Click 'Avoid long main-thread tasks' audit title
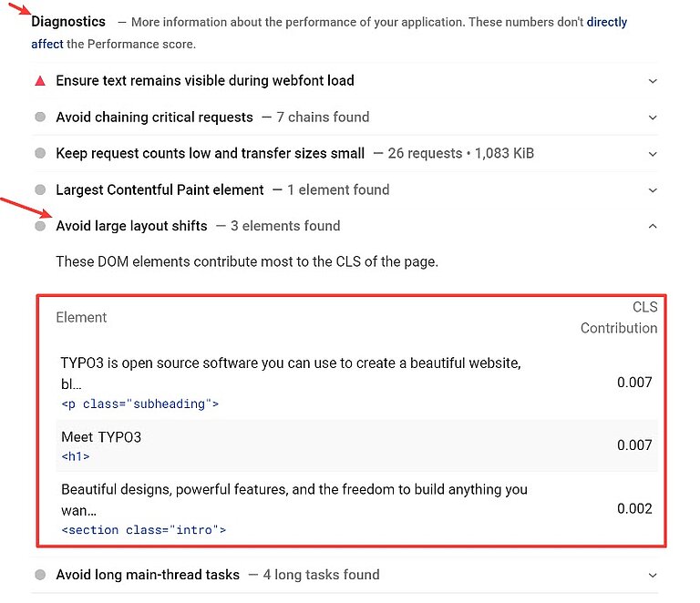The width and height of the screenshot is (700, 603). click(148, 576)
